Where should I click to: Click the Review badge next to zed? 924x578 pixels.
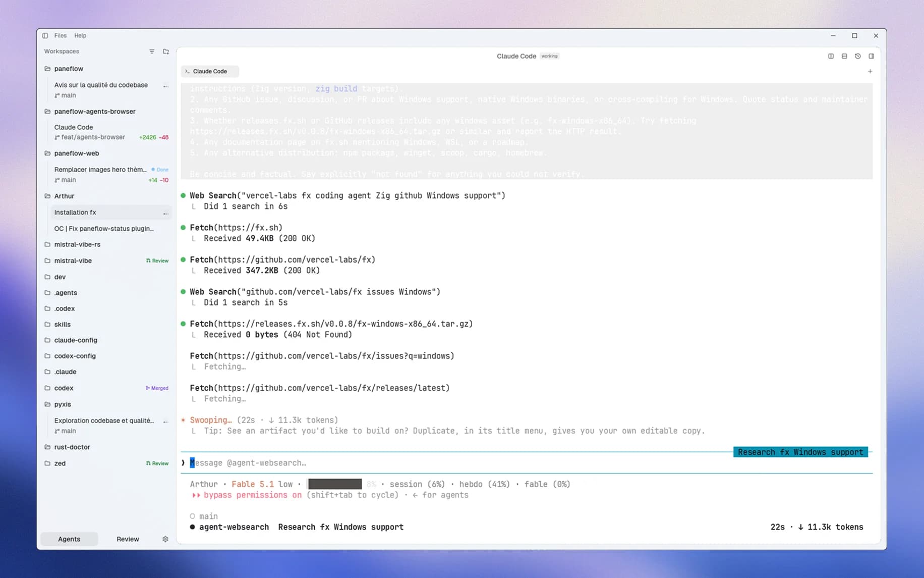click(157, 463)
